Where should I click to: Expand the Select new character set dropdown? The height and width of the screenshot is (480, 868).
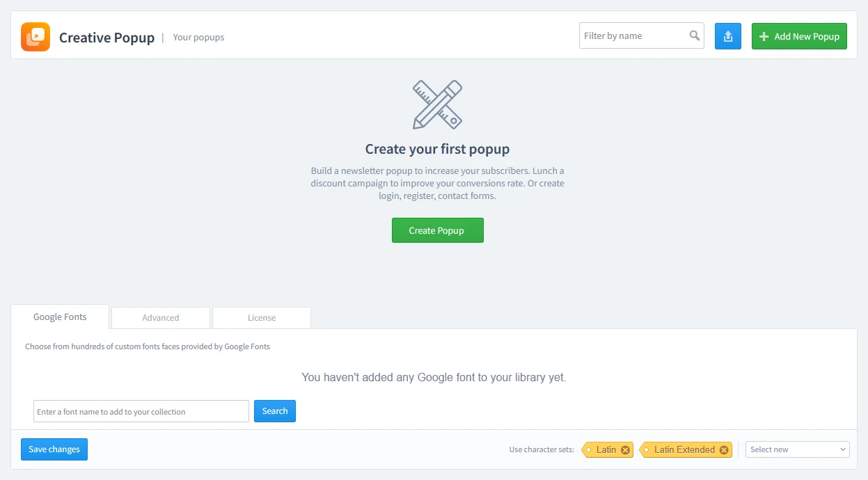pos(797,449)
